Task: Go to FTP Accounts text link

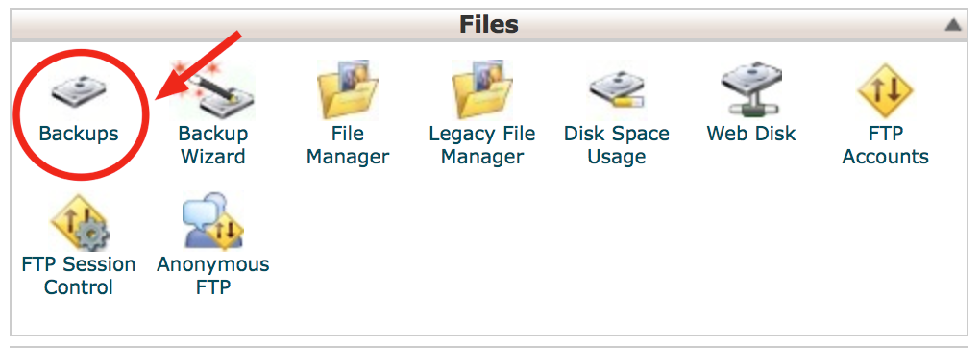Action: 886,144
